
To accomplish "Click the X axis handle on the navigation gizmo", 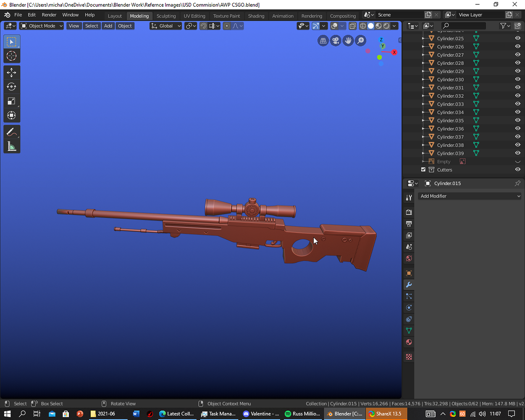I will tap(394, 52).
